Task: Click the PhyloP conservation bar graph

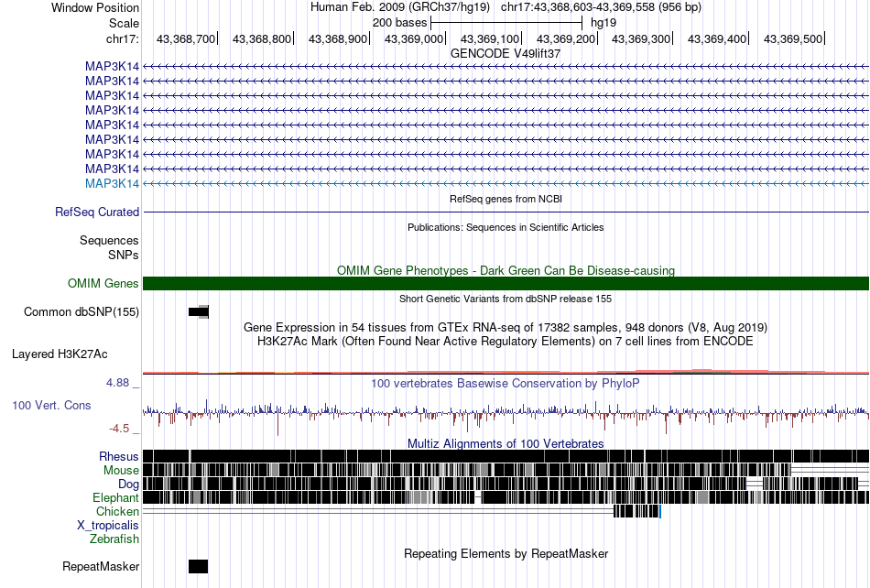Action: tap(506, 415)
